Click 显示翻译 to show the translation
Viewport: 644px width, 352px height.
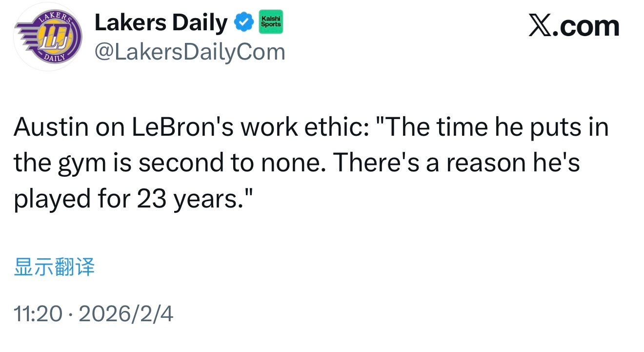tap(54, 268)
